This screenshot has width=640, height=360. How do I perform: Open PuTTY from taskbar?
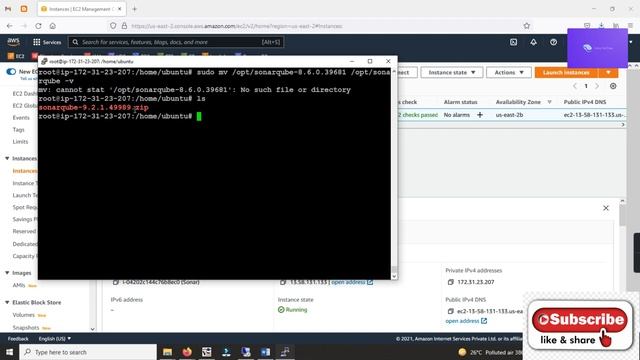click(285, 352)
